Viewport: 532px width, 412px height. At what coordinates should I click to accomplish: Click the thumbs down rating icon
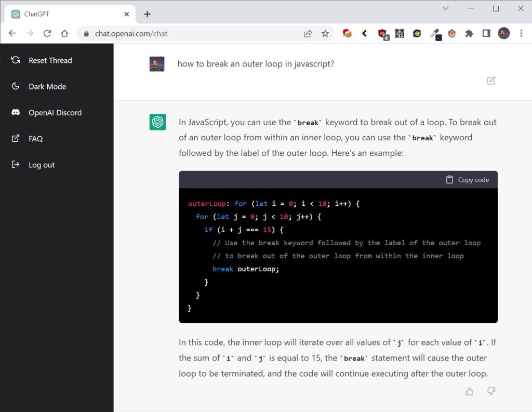point(491,391)
